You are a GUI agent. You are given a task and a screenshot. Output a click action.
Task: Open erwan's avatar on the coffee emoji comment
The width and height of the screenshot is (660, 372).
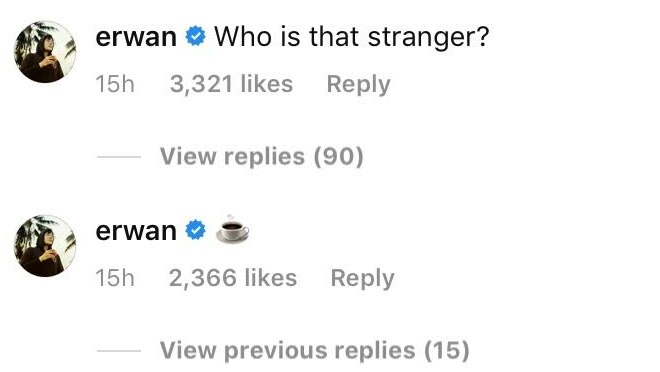[45, 246]
